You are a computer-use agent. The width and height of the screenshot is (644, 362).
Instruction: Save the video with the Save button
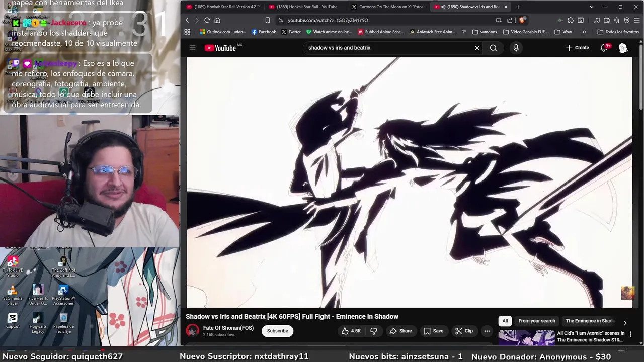coord(433,331)
